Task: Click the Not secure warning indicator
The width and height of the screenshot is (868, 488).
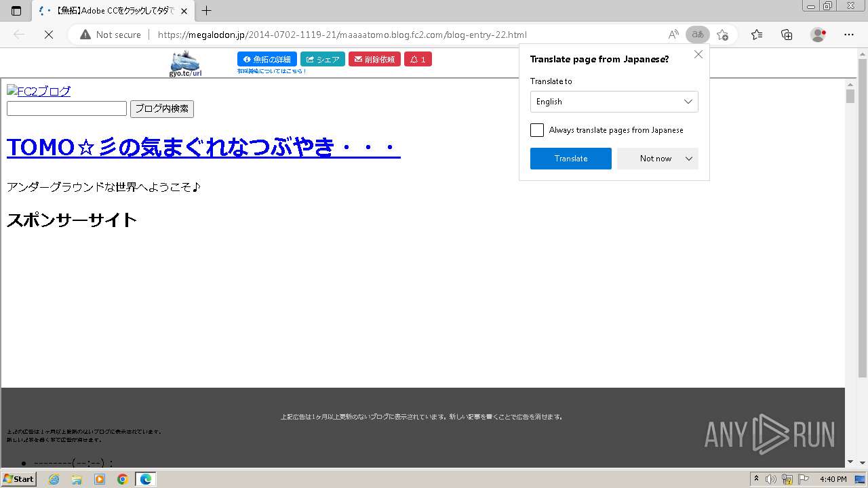Action: pos(110,35)
